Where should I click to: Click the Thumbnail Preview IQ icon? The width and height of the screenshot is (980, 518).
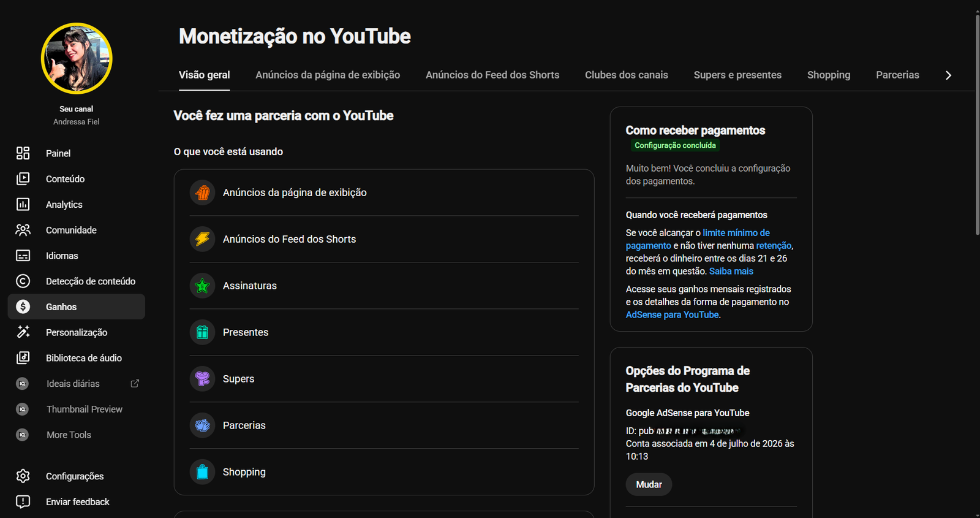point(23,409)
